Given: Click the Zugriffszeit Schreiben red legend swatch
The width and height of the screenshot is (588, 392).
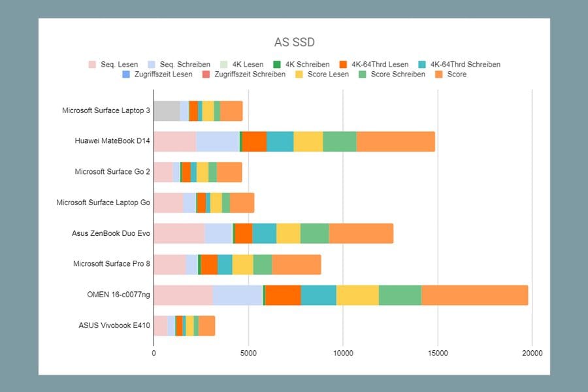Looking at the screenshot, I should tap(206, 74).
